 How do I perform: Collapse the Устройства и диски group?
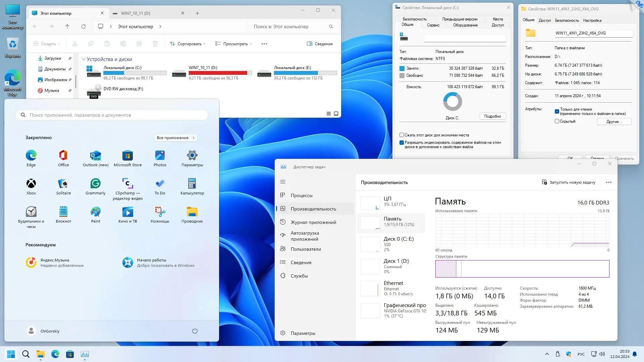coord(84,59)
